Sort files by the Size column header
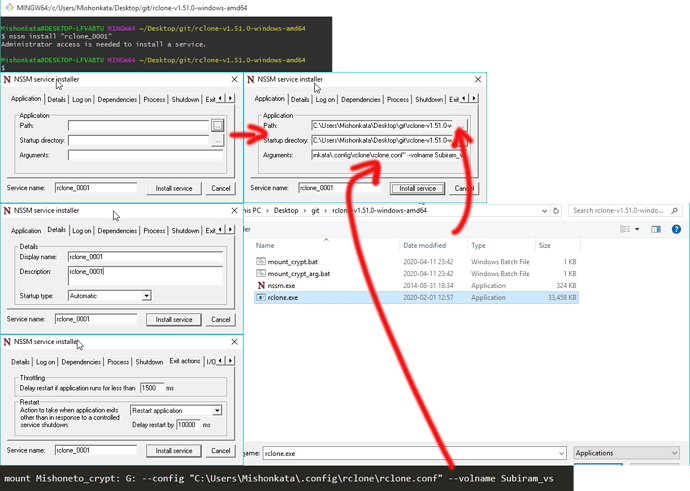690x491 pixels. click(545, 246)
